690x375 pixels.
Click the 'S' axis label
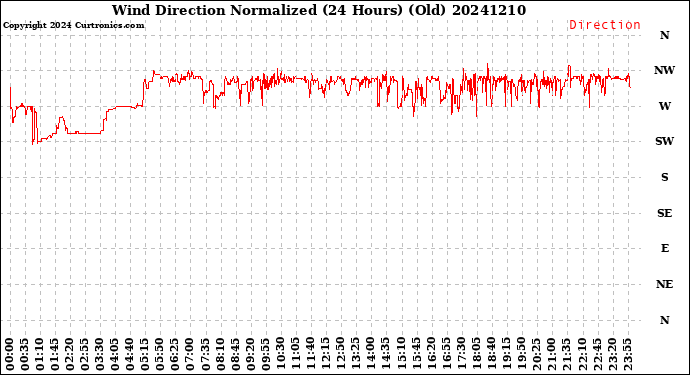[664, 177]
